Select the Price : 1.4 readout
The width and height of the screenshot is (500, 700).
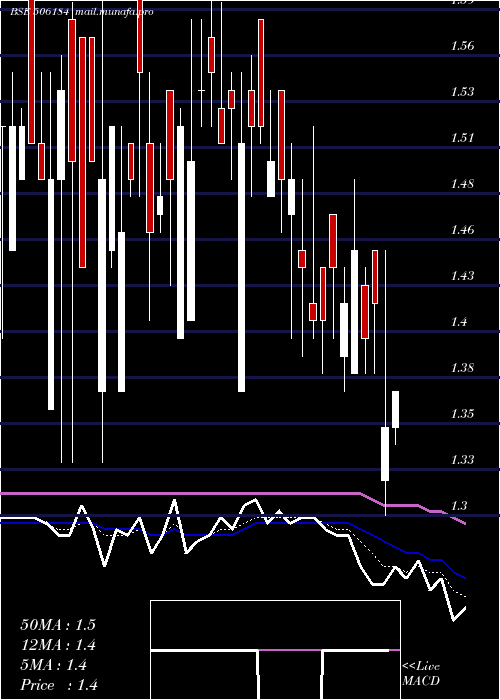click(x=59, y=685)
